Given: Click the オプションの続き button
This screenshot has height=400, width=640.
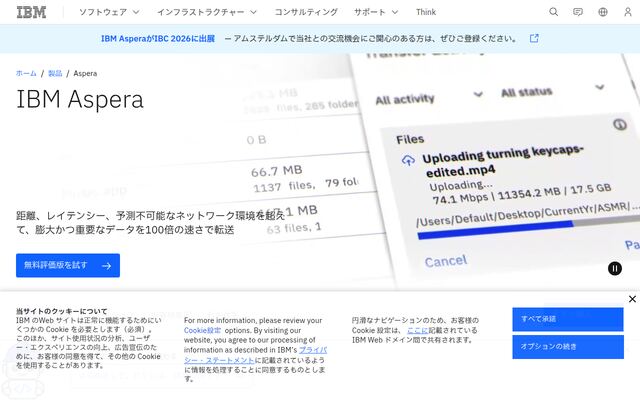Looking at the screenshot, I should pos(568,347).
